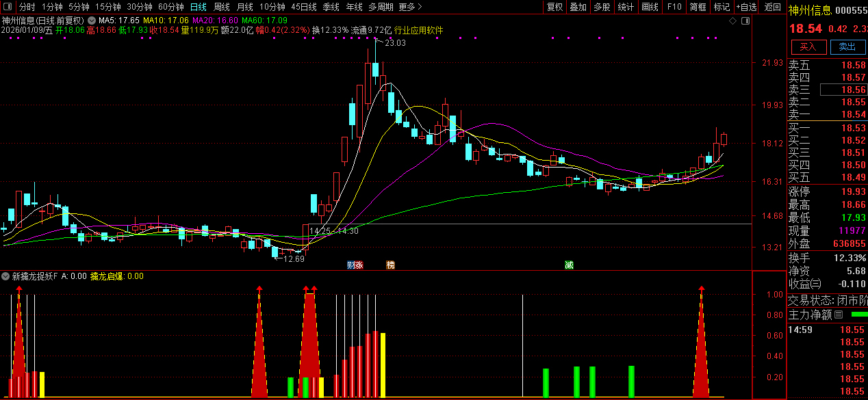Switch to the 60分钟 period tab

pyautogui.click(x=171, y=7)
